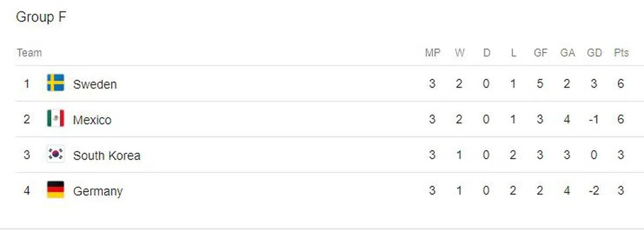Click the MP column header
The height and width of the screenshot is (245, 644).
pos(433,53)
